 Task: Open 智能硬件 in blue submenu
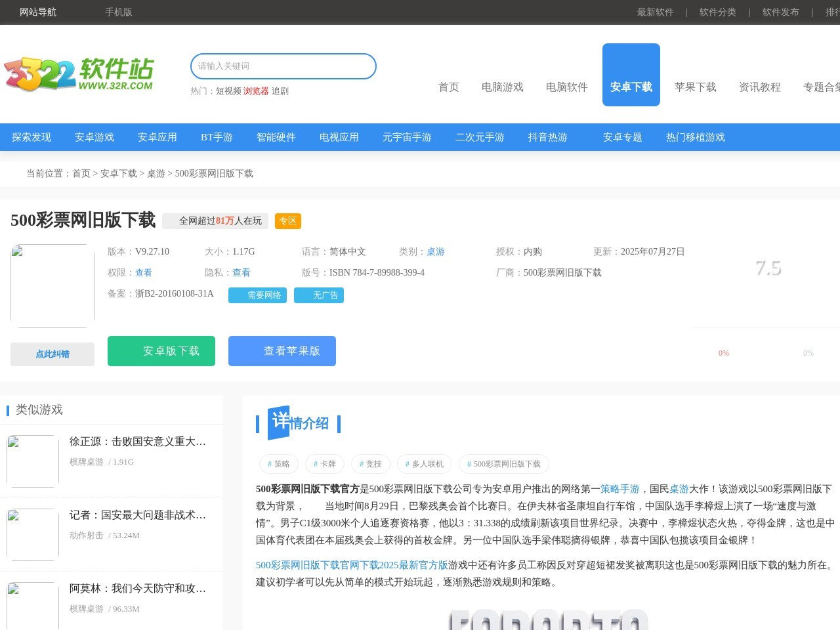pyautogui.click(x=276, y=137)
